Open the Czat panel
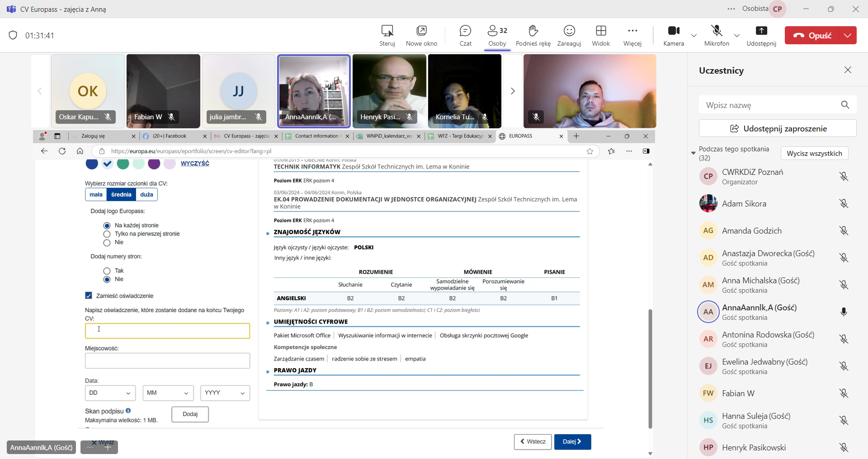This screenshot has width=868, height=459. point(465,35)
